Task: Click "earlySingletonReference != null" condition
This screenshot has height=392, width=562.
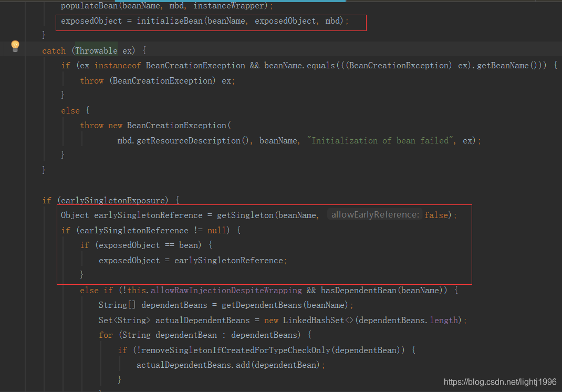Action: point(153,230)
